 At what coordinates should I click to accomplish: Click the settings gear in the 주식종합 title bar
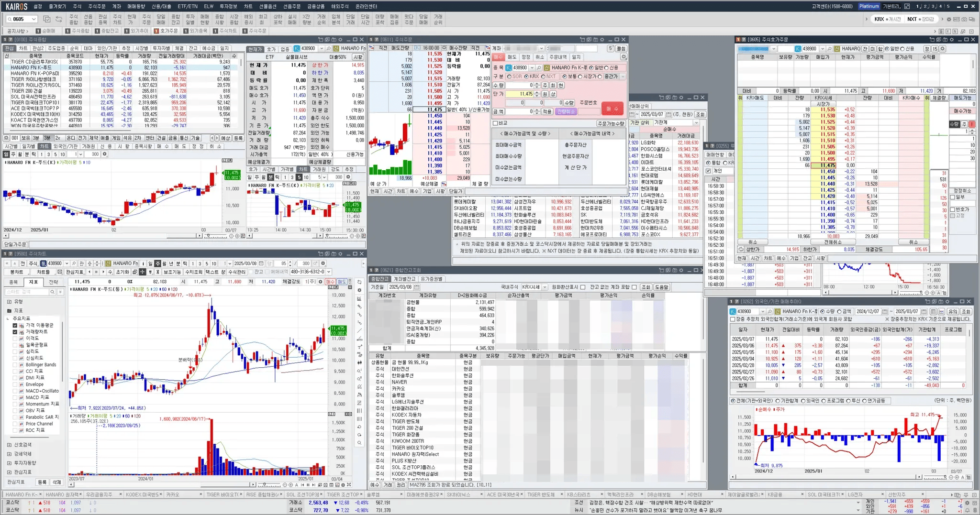[x=340, y=40]
